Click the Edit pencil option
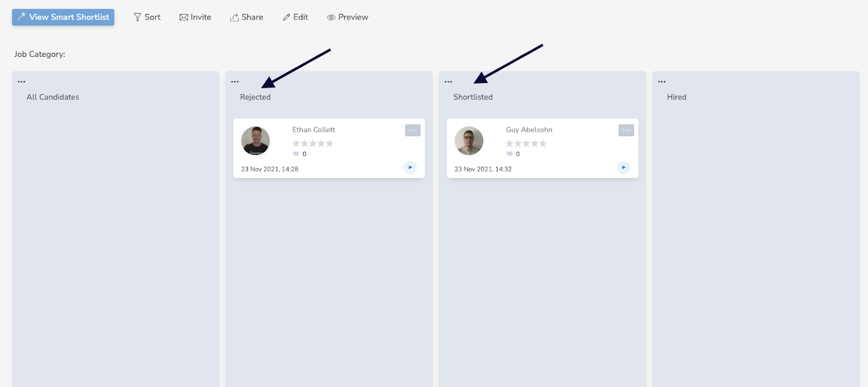 [295, 17]
